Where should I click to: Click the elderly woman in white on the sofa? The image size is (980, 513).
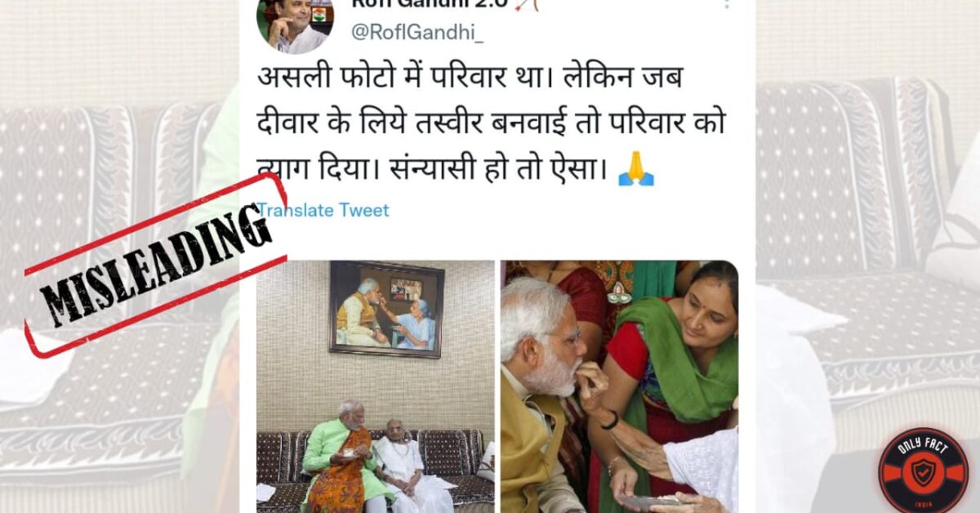point(404,462)
